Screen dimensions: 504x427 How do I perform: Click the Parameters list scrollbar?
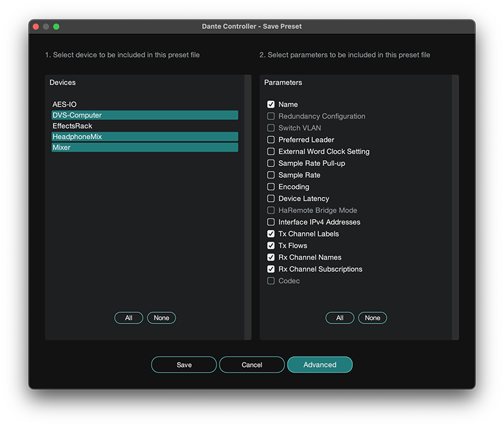pyautogui.click(x=455, y=208)
